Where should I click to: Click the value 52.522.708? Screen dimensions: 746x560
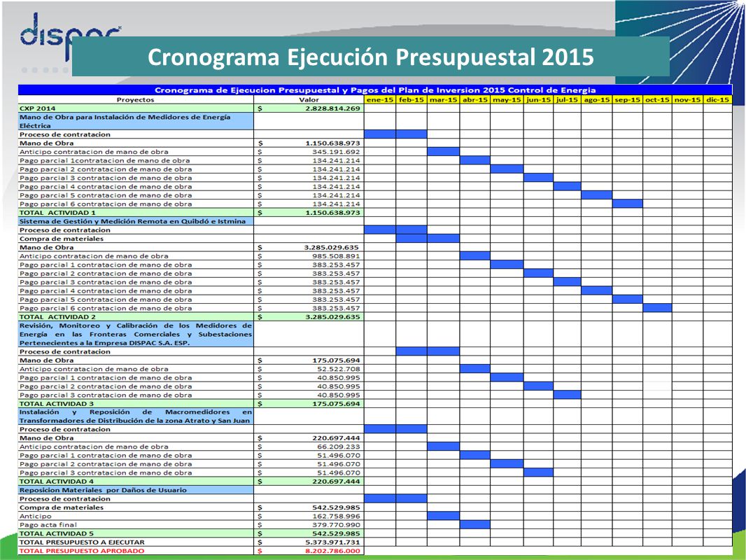(x=339, y=369)
